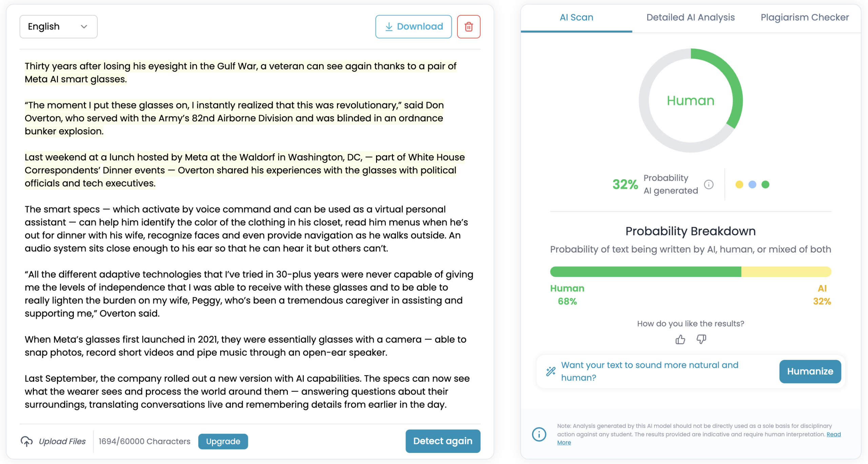Expand the language selector chevron

click(x=84, y=26)
